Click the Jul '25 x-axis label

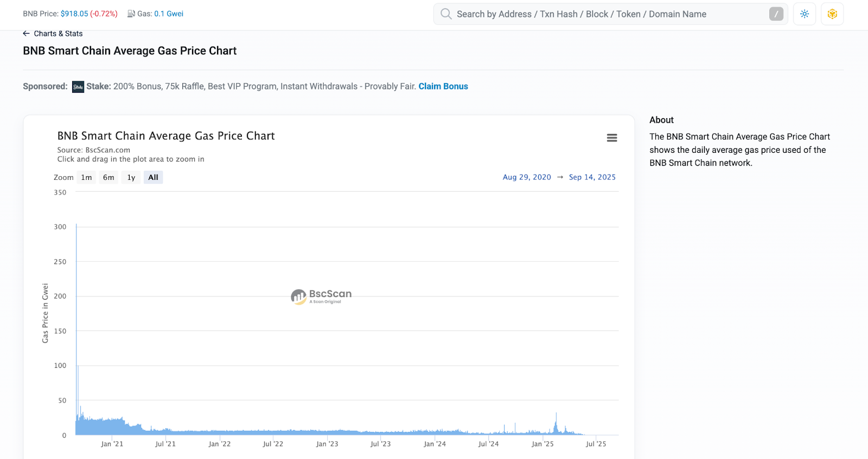coord(596,444)
